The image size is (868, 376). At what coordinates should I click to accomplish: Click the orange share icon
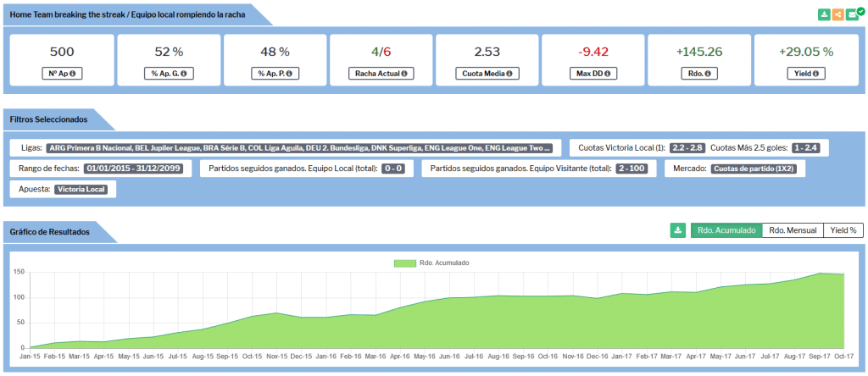837,14
